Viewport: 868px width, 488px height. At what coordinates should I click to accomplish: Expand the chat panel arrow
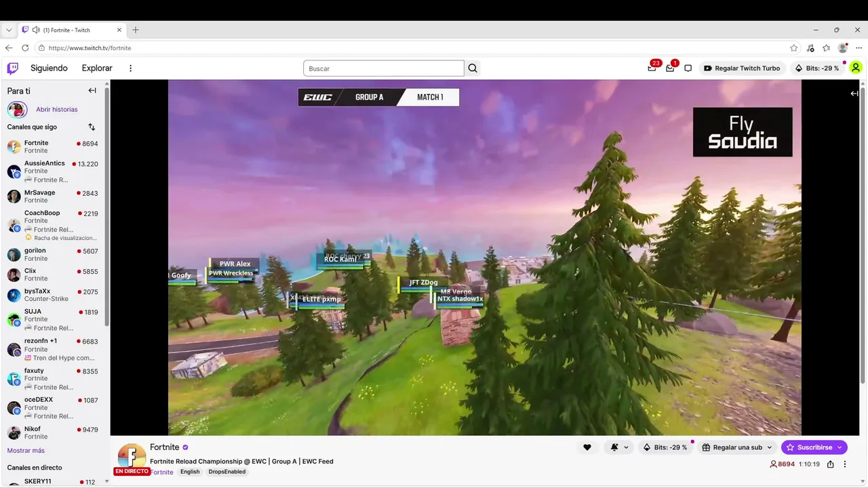tap(854, 94)
